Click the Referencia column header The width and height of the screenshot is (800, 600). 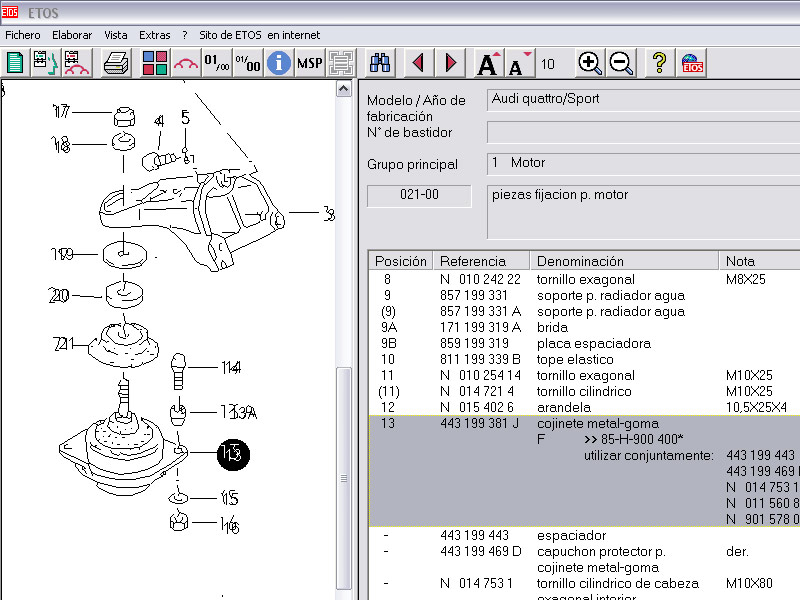(x=473, y=261)
